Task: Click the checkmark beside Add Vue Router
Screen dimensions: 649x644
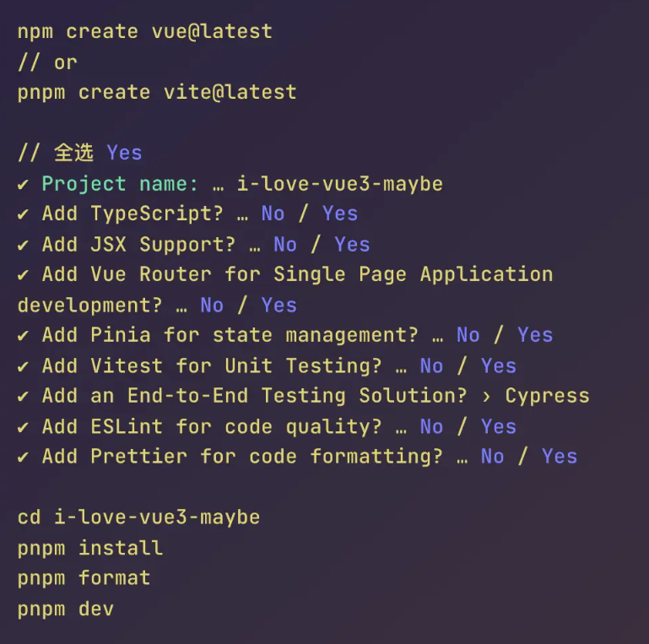Action: pos(23,275)
